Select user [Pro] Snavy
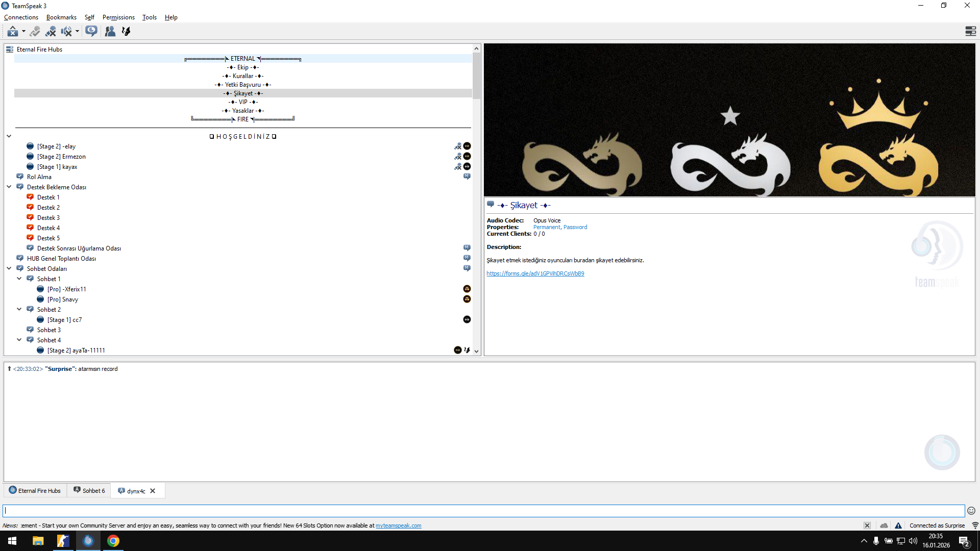Viewport: 980px width, 551px height. coord(63,299)
